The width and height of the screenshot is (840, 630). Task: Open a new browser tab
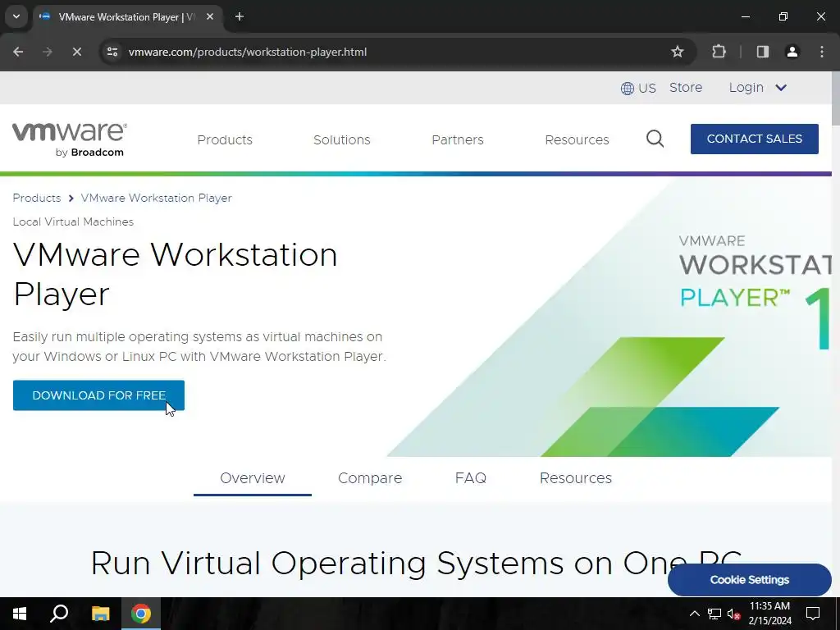pyautogui.click(x=240, y=16)
